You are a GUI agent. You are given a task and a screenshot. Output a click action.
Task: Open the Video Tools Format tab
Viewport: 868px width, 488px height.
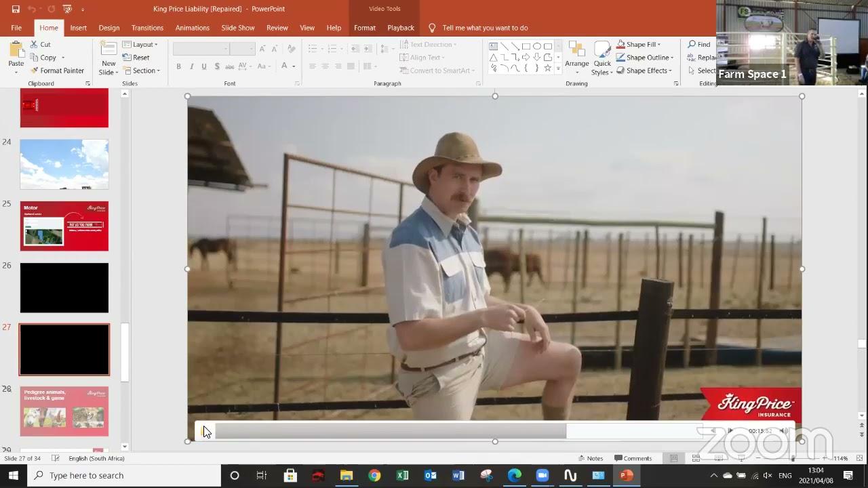[365, 28]
